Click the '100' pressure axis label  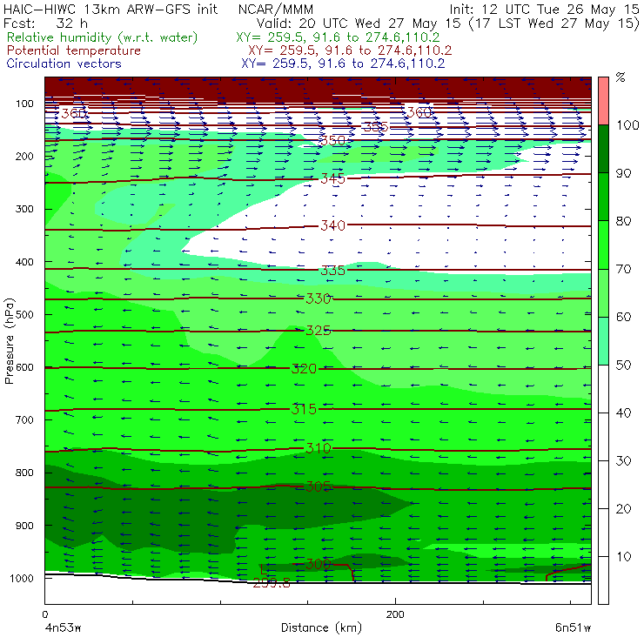24,104
